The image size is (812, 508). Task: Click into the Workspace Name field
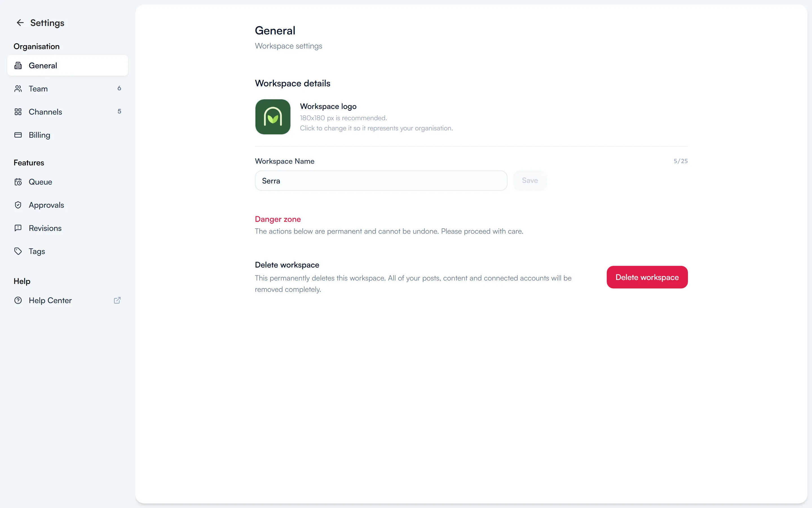coord(381,181)
